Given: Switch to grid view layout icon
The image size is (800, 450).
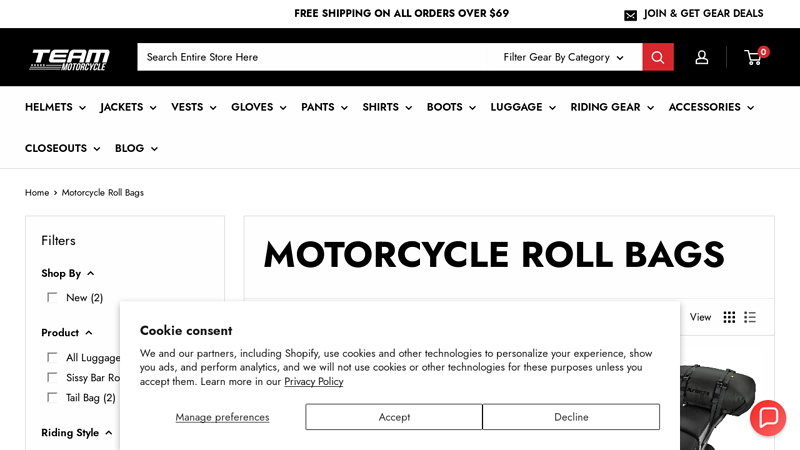Looking at the screenshot, I should point(729,317).
